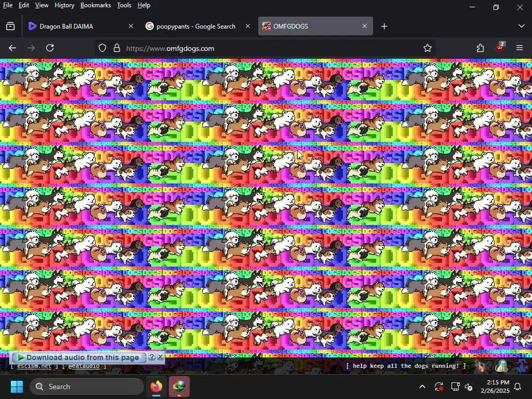View site security padlock info
The width and height of the screenshot is (532, 399).
click(117, 48)
